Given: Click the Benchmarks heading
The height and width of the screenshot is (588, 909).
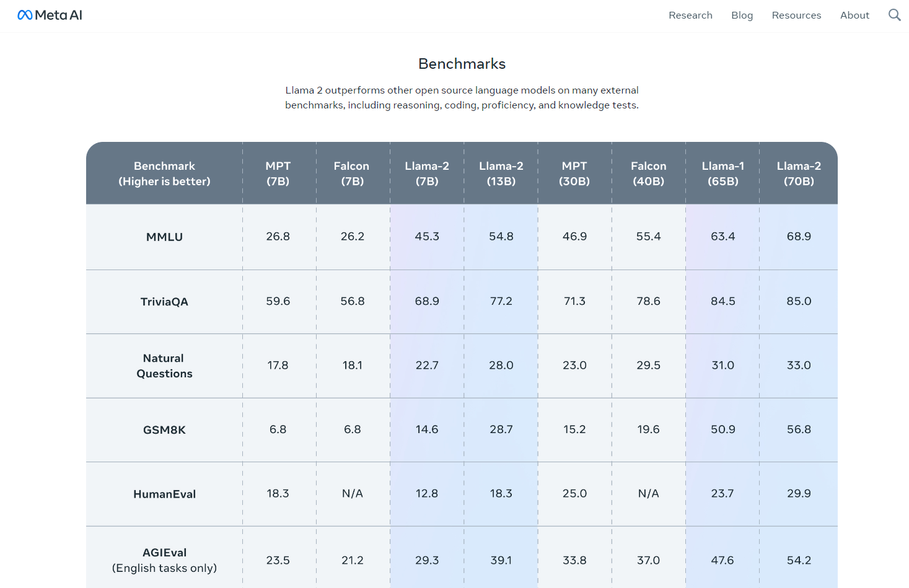Looking at the screenshot, I should (462, 64).
